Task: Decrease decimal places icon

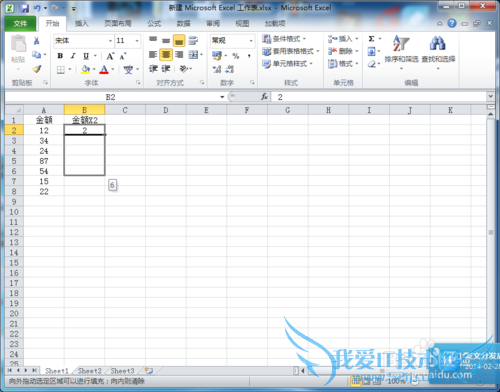Action: tap(230, 69)
